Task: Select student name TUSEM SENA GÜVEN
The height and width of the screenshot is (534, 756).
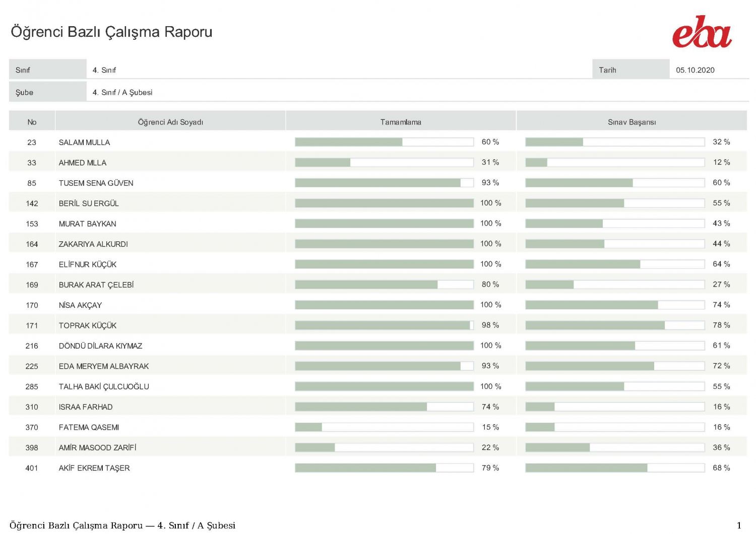Action: coord(96,183)
